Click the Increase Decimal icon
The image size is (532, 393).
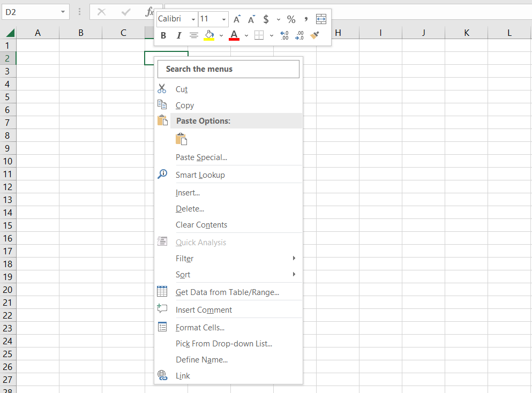click(284, 35)
